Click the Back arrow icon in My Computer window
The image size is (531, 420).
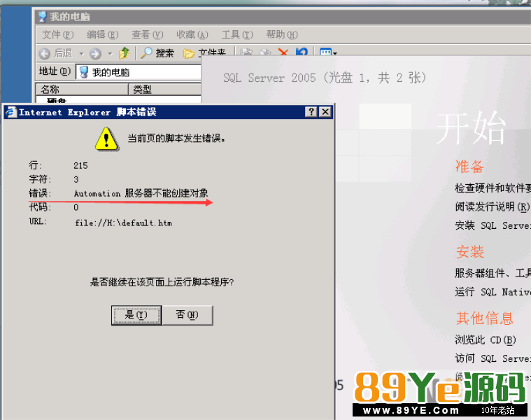44,53
